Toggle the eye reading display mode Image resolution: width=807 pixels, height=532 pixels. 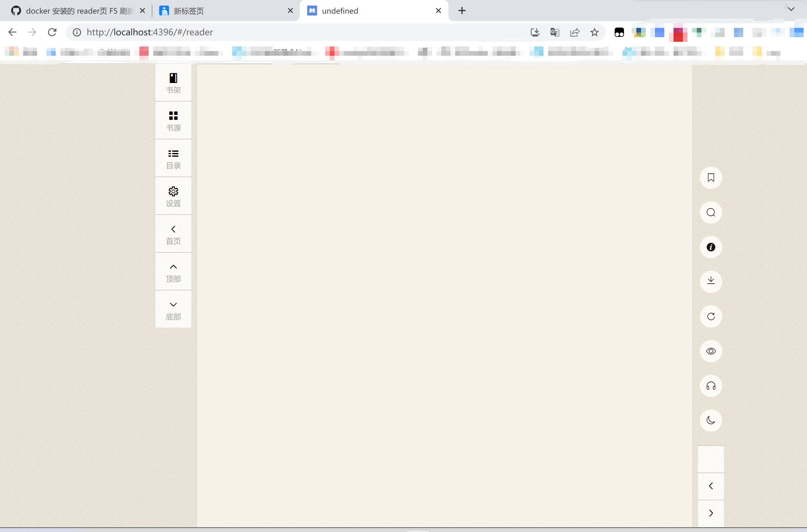711,351
